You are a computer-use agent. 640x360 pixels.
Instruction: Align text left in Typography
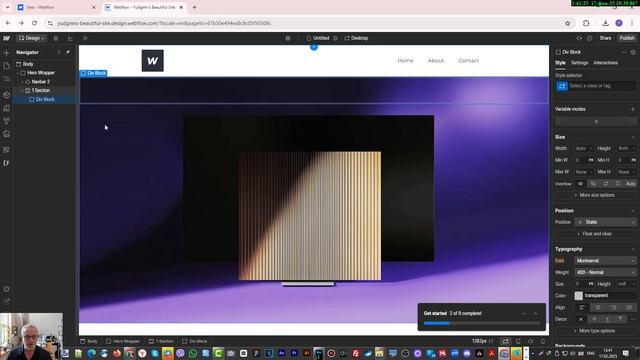pyautogui.click(x=582, y=307)
